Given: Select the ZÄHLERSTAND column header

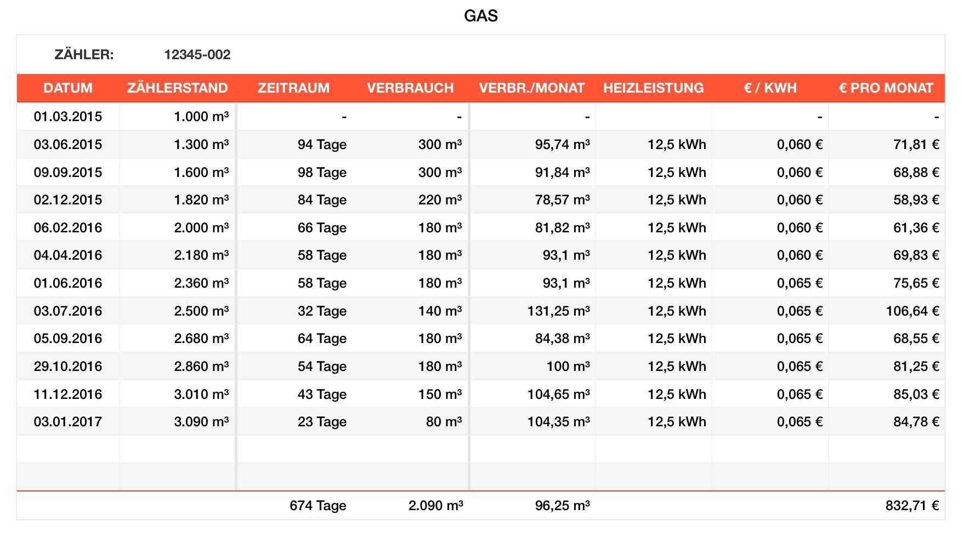Looking at the screenshot, I should pos(177,88).
